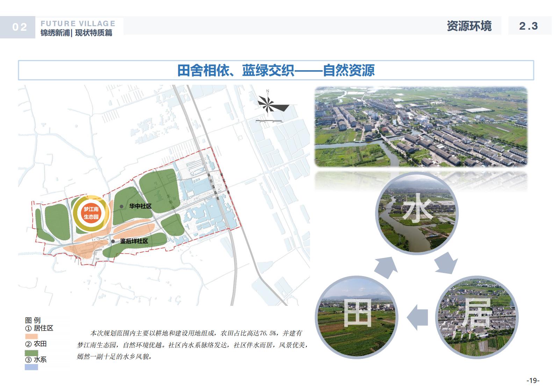Click the paragraph line starting 本次规划范围内
555x392 pixels.
point(196,333)
